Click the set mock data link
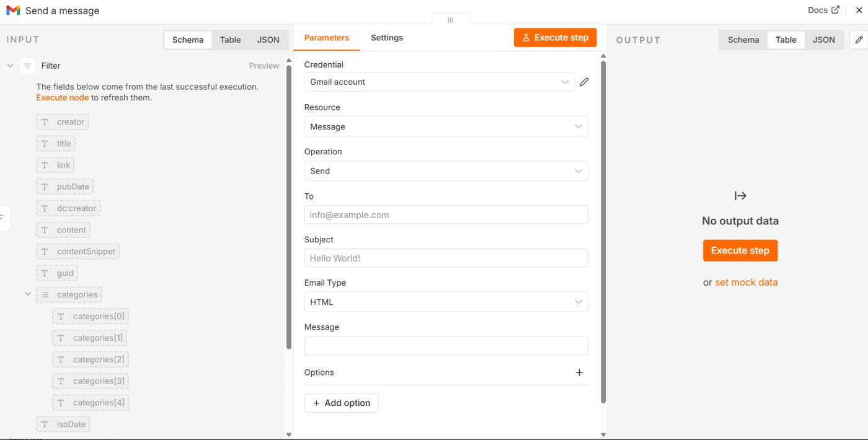 [746, 283]
